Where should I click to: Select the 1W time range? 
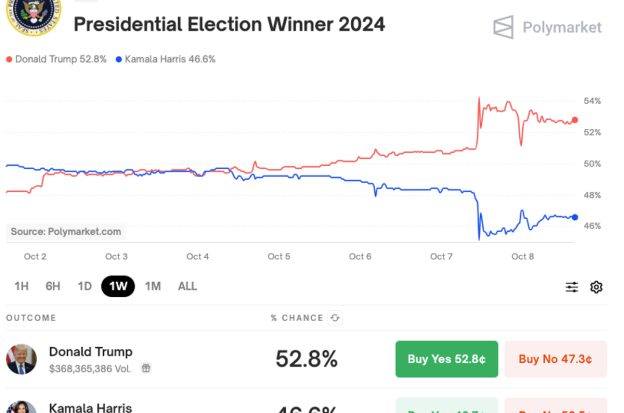pyautogui.click(x=118, y=286)
